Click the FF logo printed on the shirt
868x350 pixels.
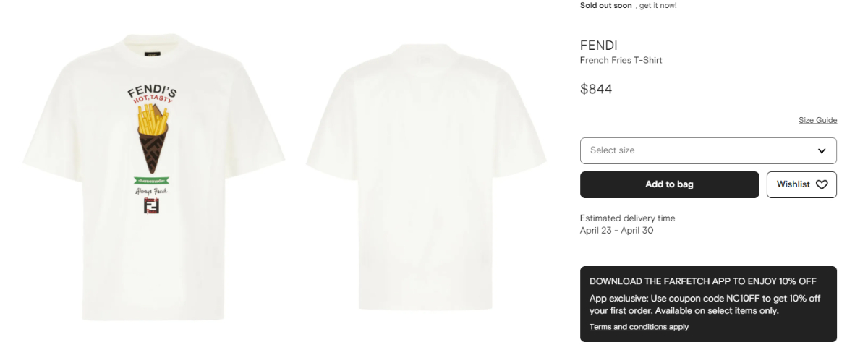pos(152,207)
